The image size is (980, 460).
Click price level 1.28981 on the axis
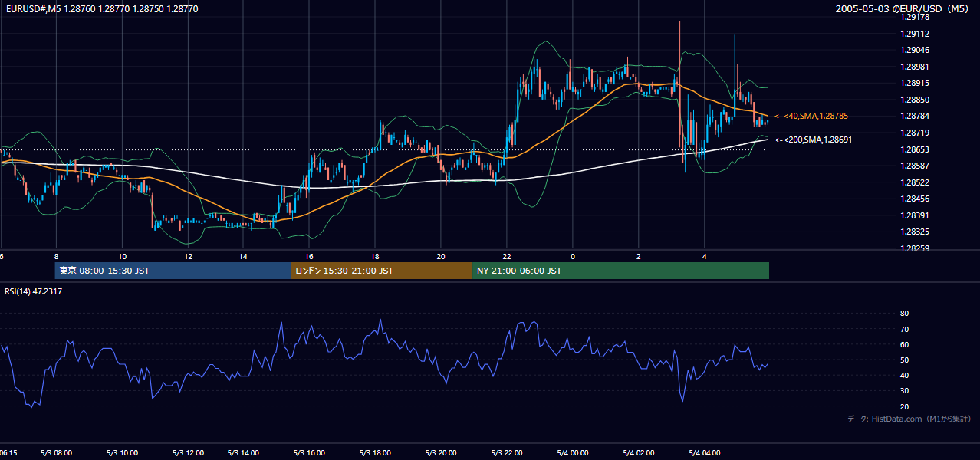pyautogui.click(x=914, y=67)
